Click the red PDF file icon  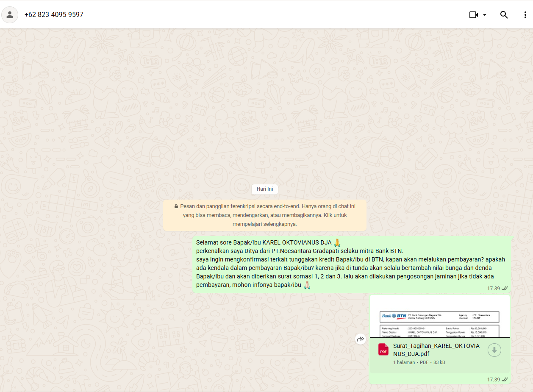tap(383, 350)
